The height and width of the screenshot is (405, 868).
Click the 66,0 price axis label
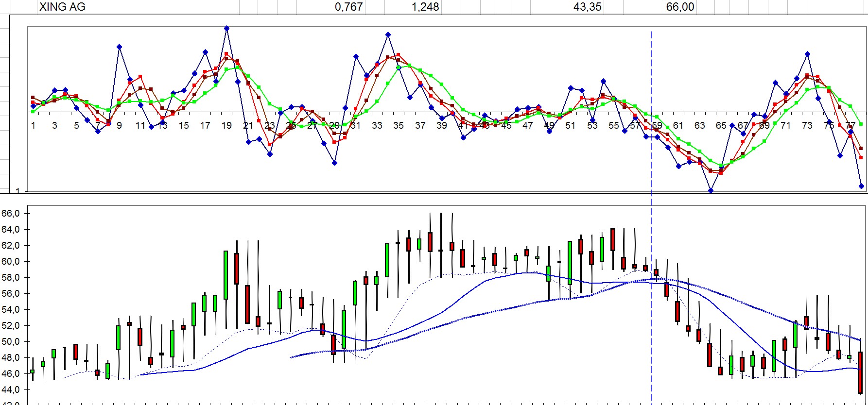pyautogui.click(x=11, y=213)
